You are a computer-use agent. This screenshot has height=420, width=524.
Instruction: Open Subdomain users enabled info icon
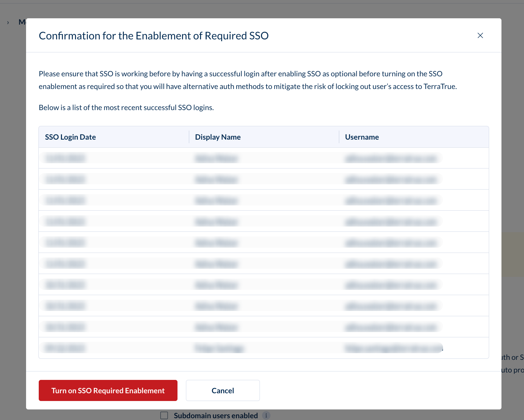coord(266,415)
